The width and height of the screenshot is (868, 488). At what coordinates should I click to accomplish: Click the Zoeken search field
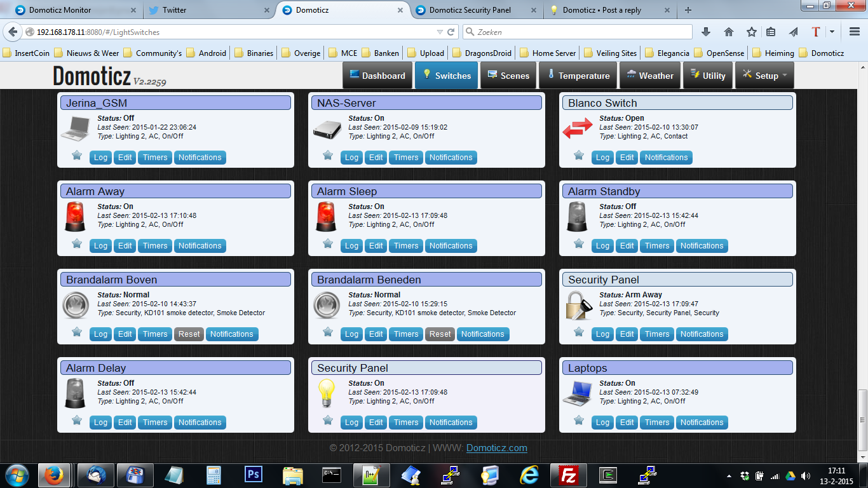click(x=577, y=32)
